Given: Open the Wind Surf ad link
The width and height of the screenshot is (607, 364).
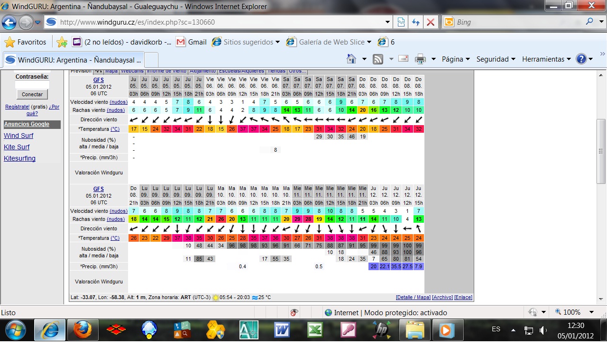Looking at the screenshot, I should [x=18, y=136].
